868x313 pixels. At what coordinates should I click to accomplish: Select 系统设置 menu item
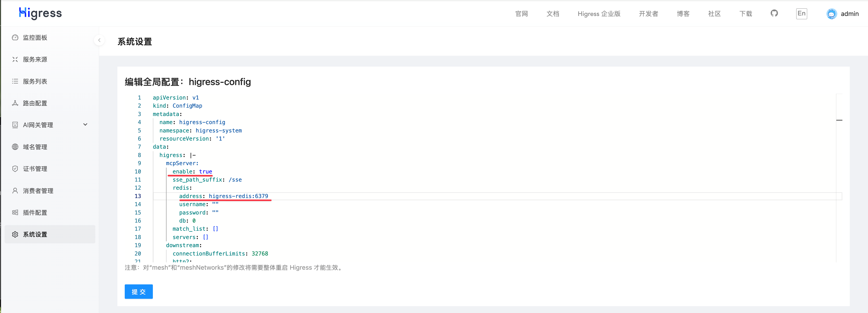[x=35, y=234]
